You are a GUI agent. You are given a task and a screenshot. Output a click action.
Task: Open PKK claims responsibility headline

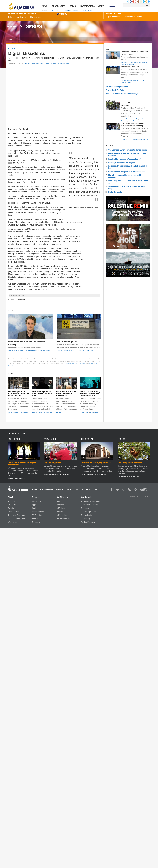point(133,124)
